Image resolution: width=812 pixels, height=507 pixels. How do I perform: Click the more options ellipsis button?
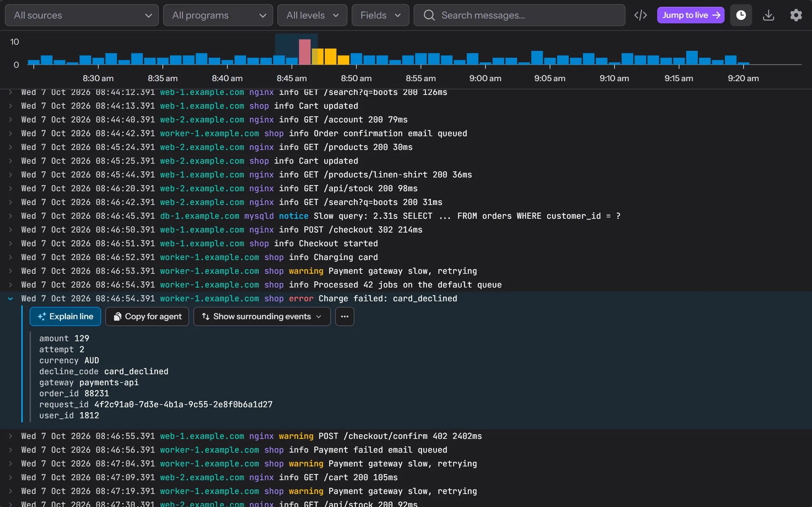click(x=345, y=317)
